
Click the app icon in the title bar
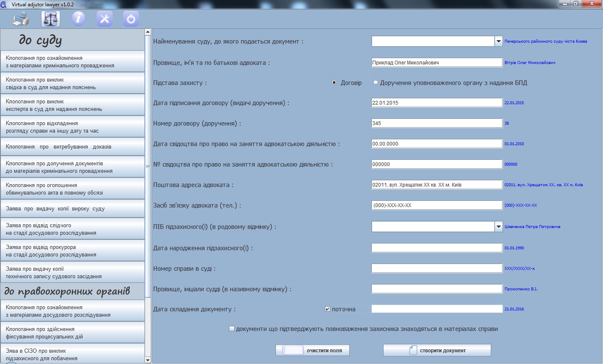(4, 4)
